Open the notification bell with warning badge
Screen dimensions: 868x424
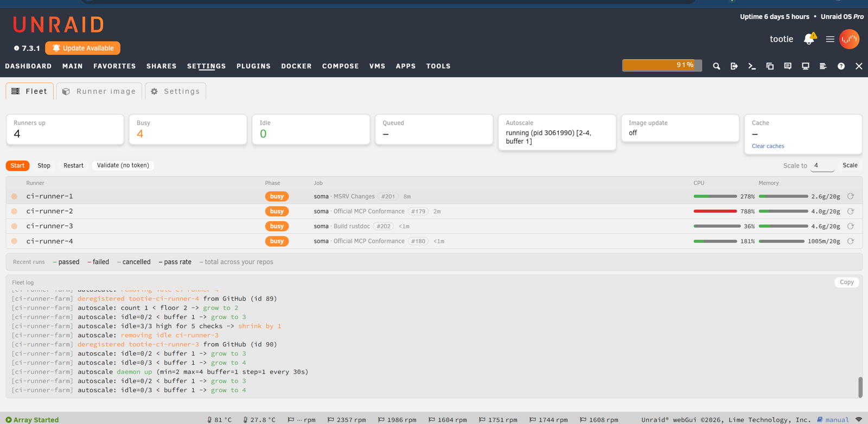(x=809, y=38)
